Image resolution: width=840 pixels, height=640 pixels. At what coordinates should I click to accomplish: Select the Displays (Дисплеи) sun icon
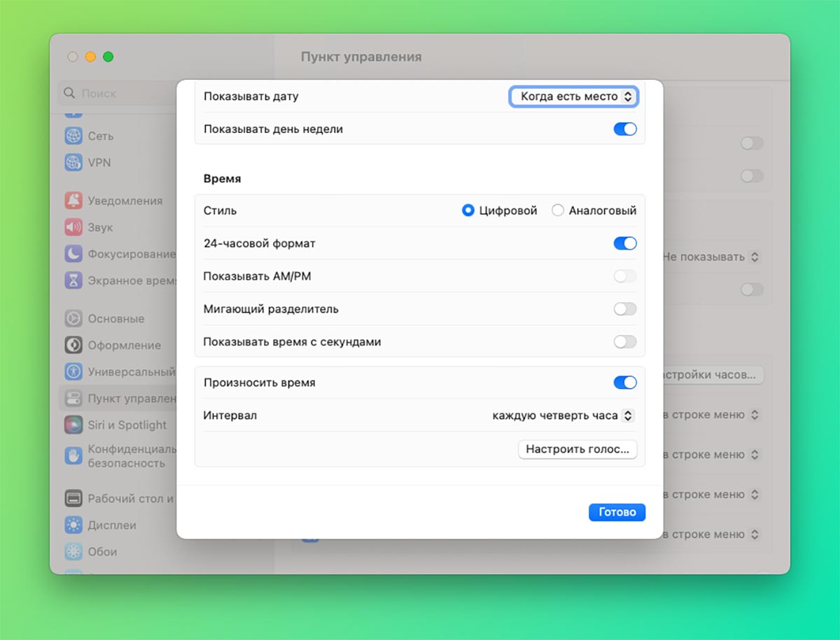[x=73, y=525]
